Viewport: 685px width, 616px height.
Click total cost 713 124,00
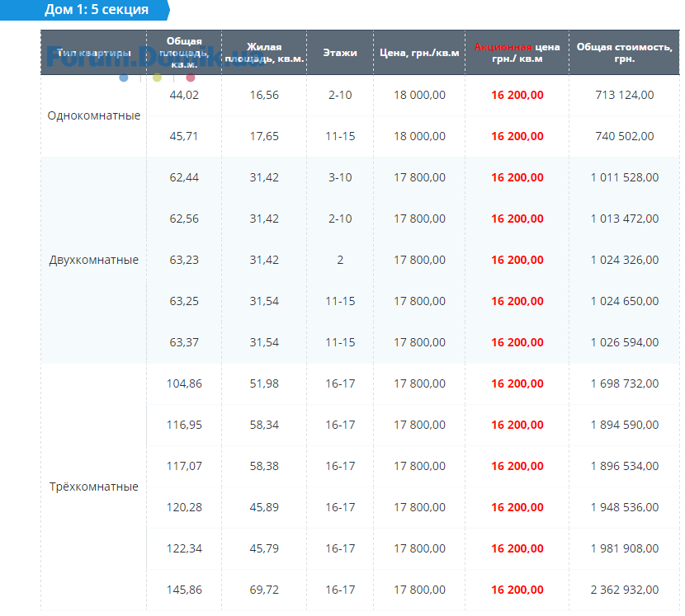click(624, 95)
